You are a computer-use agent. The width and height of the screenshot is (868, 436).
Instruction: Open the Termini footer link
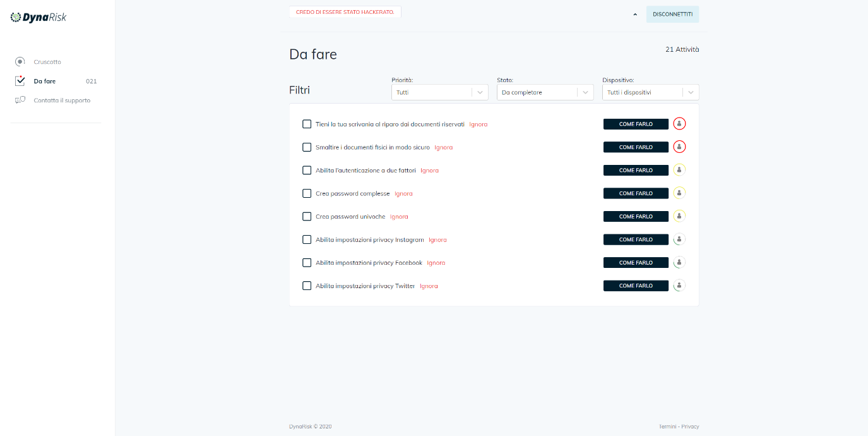(668, 427)
